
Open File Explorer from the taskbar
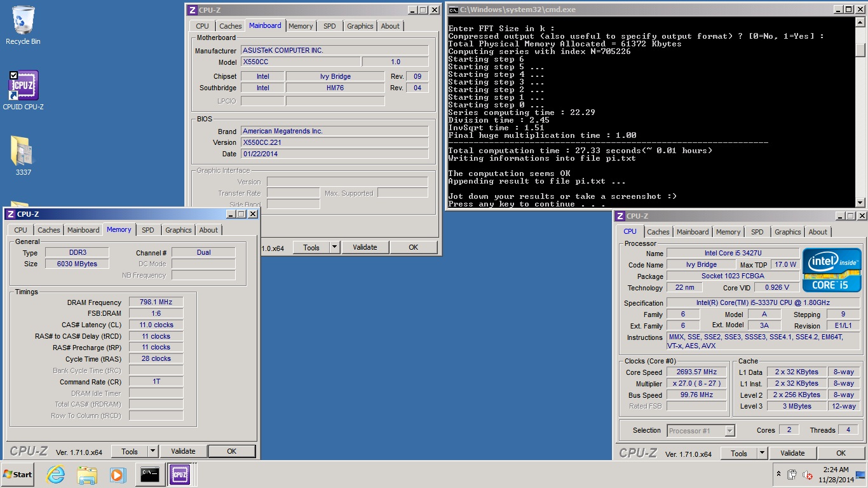click(86, 475)
